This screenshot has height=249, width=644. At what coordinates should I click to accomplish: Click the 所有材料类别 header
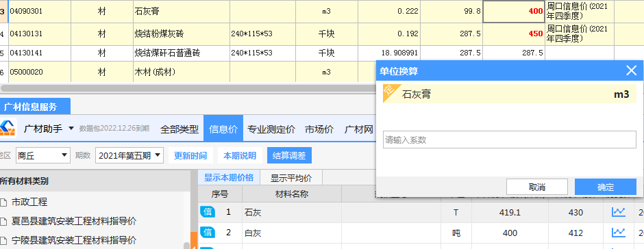95,181
